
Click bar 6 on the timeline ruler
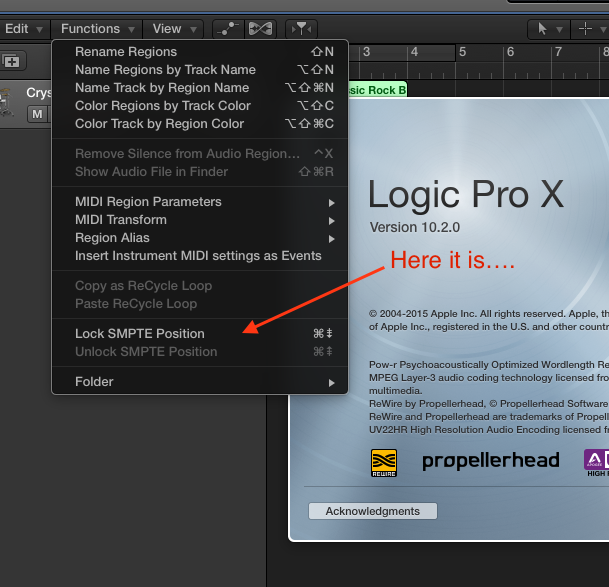click(510, 52)
